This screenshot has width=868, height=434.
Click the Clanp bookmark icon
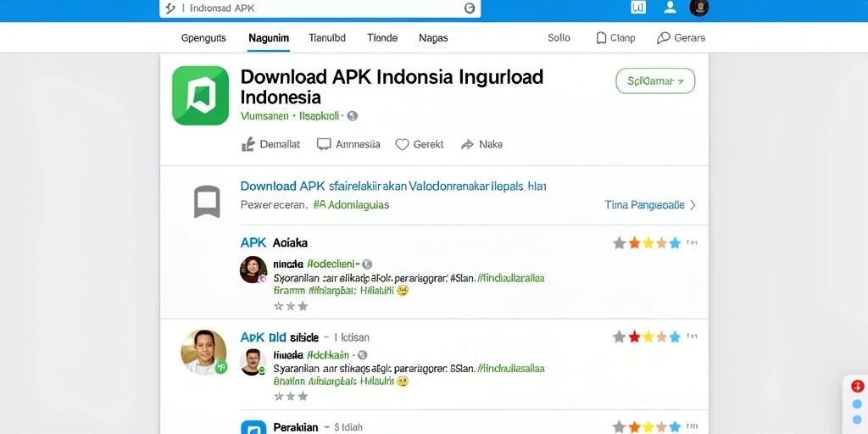coord(601,38)
